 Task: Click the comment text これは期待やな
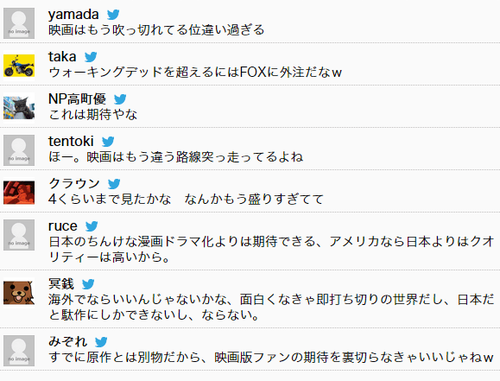(93, 115)
